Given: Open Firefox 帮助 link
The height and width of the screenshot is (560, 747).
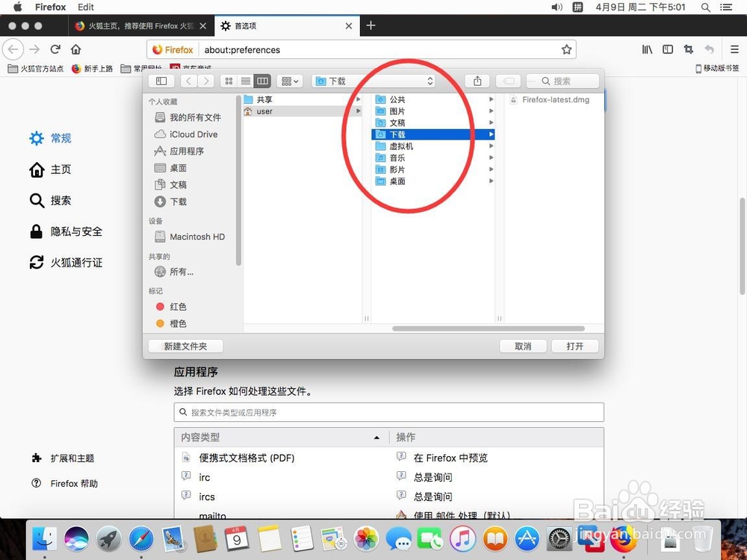Looking at the screenshot, I should pyautogui.click(x=64, y=483).
